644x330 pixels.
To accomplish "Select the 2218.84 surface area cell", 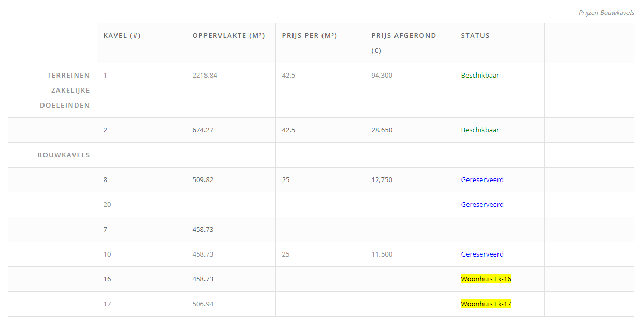I will [204, 76].
